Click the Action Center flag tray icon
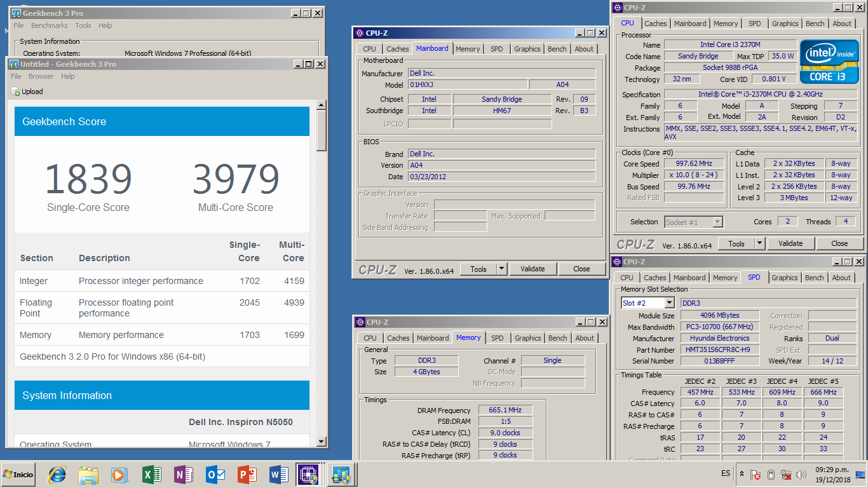The image size is (868, 488). [756, 475]
